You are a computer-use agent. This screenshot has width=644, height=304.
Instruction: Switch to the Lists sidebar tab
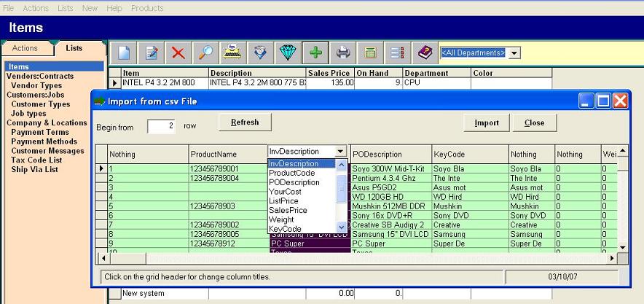[74, 48]
